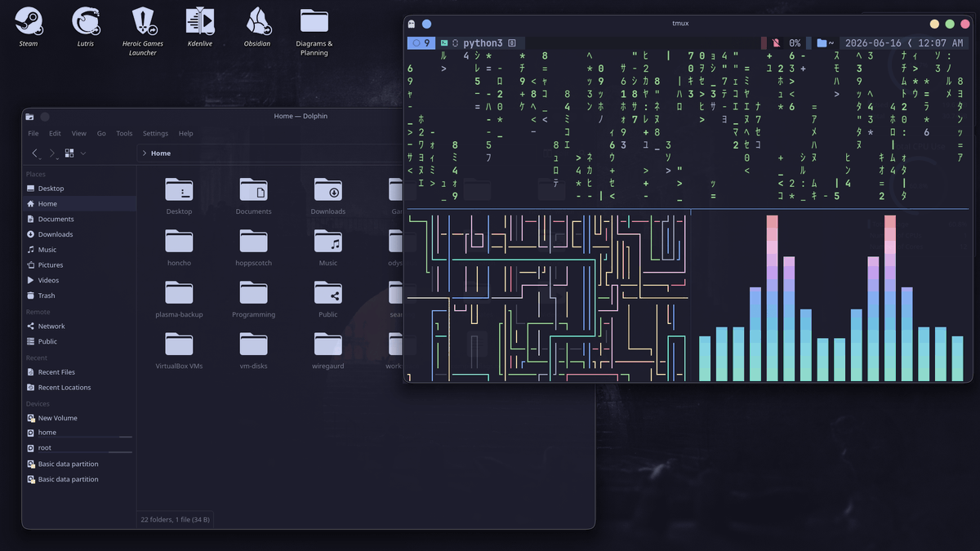Click the tmux session indicator showing 9
The height and width of the screenshot is (551, 980).
(x=421, y=42)
